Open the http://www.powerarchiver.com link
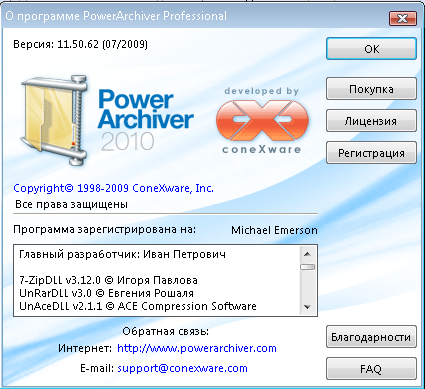Image resolution: width=425 pixels, height=389 pixels. click(197, 348)
